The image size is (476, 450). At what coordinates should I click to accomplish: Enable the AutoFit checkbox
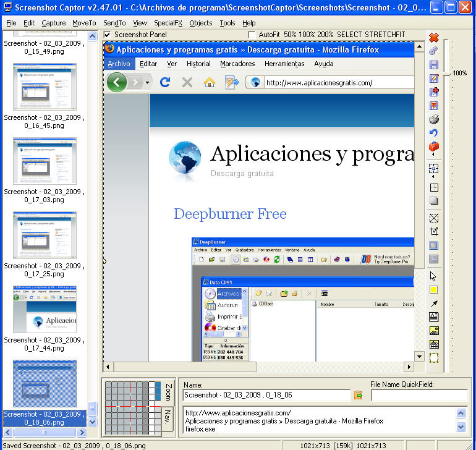pyautogui.click(x=251, y=35)
